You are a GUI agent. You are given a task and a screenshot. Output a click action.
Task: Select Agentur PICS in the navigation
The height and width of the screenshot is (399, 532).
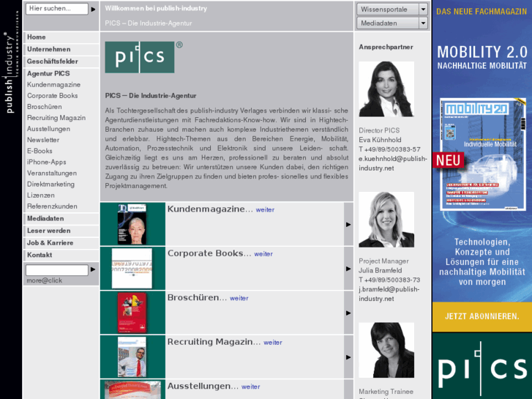(x=48, y=74)
